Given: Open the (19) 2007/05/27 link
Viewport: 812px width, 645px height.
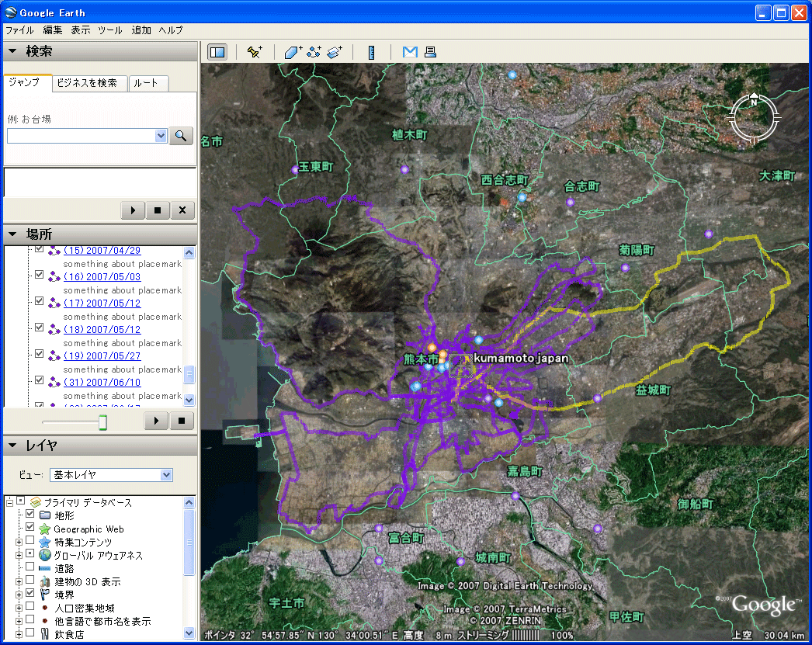Looking at the screenshot, I should tap(102, 355).
